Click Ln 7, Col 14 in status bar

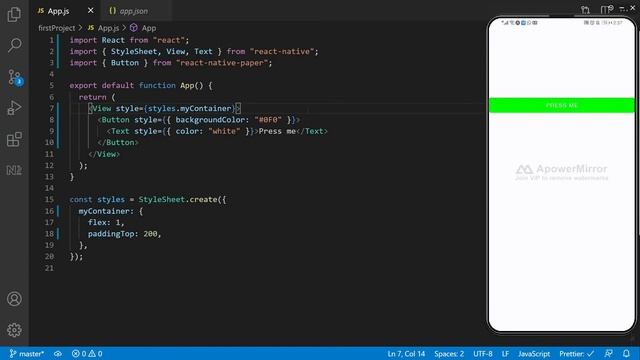[406, 353]
